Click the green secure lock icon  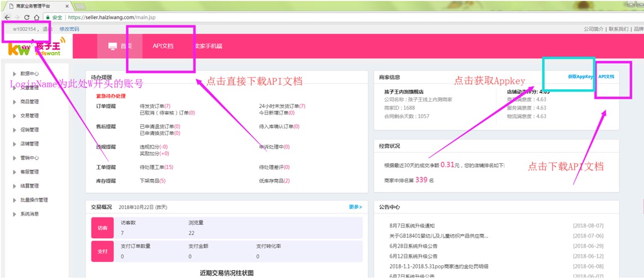pos(47,18)
